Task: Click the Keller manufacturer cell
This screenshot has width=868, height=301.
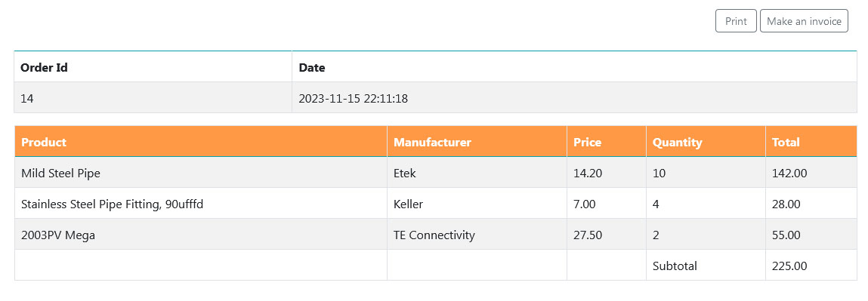Action: point(477,204)
